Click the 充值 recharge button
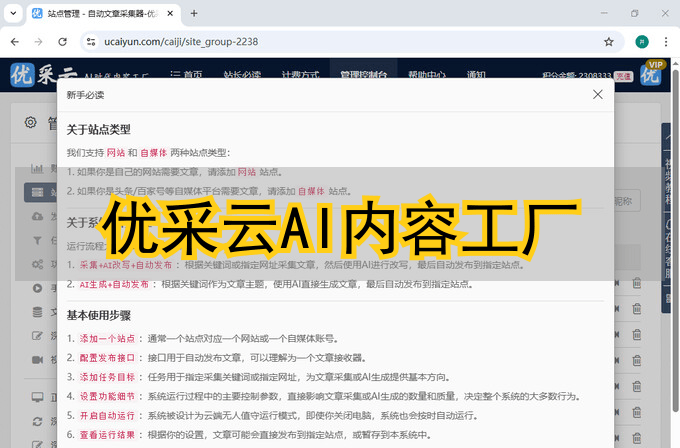 pos(623,76)
